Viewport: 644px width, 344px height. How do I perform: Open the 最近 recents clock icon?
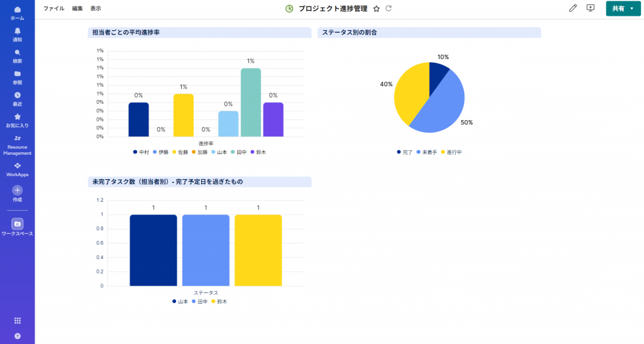coord(17,96)
